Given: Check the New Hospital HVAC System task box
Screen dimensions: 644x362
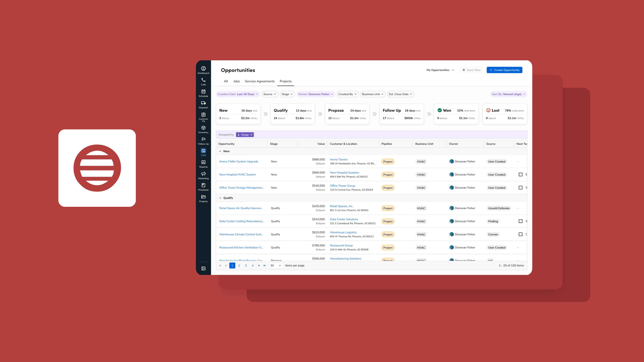Looking at the screenshot, I should click(521, 174).
